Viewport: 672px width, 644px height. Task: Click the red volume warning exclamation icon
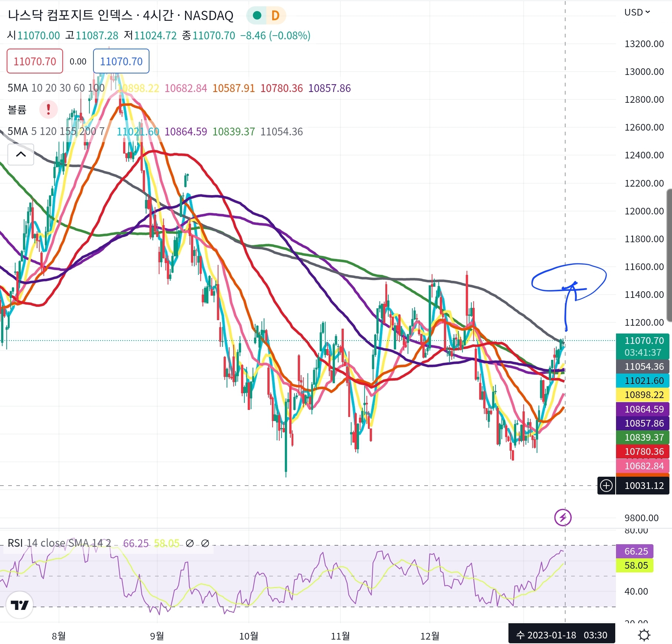point(48,109)
